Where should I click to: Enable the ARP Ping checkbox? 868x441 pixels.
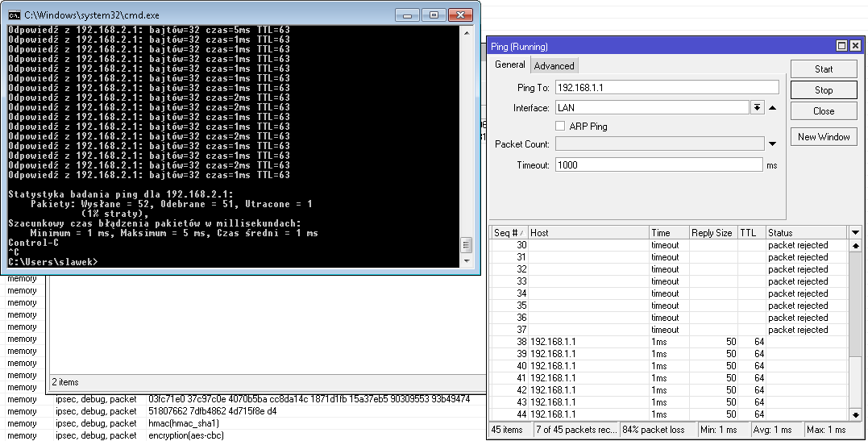click(x=560, y=127)
